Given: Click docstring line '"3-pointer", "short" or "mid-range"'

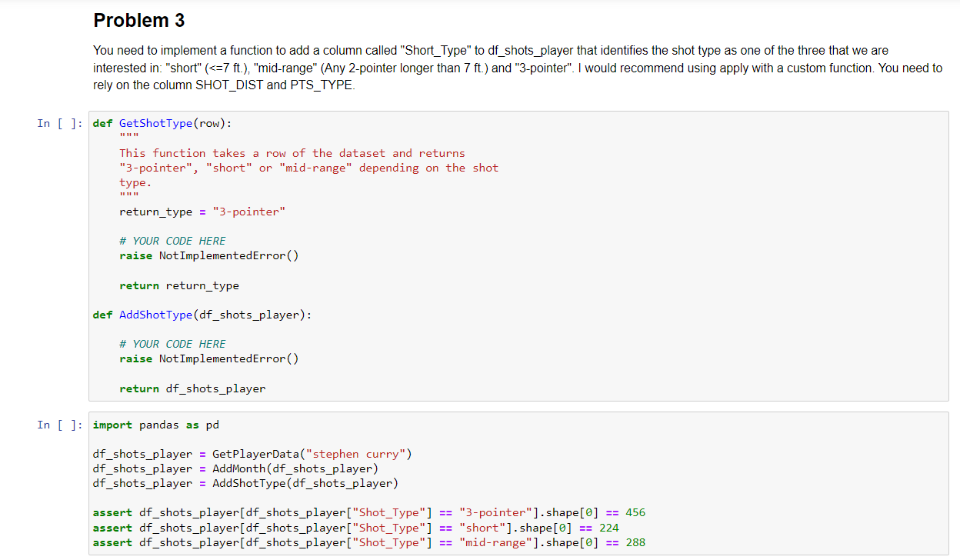Looking at the screenshot, I should pos(309,168).
